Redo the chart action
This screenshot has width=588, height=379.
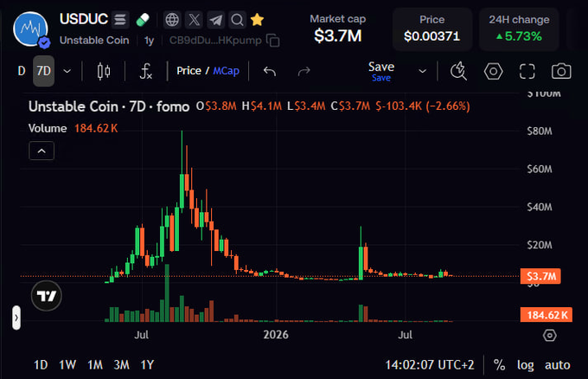coord(304,71)
